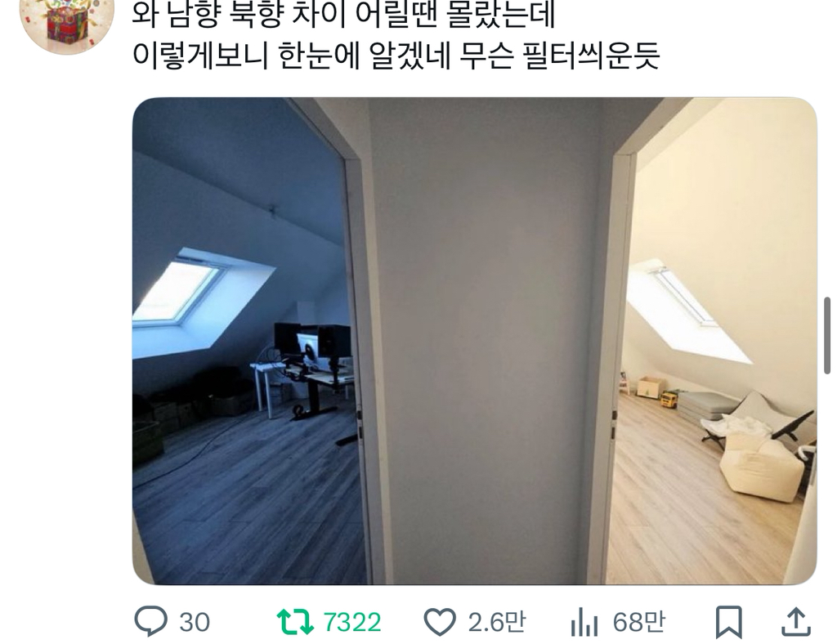Screen dimensions: 837x644
Task: Open the attached two-room photo
Action: click(x=475, y=341)
